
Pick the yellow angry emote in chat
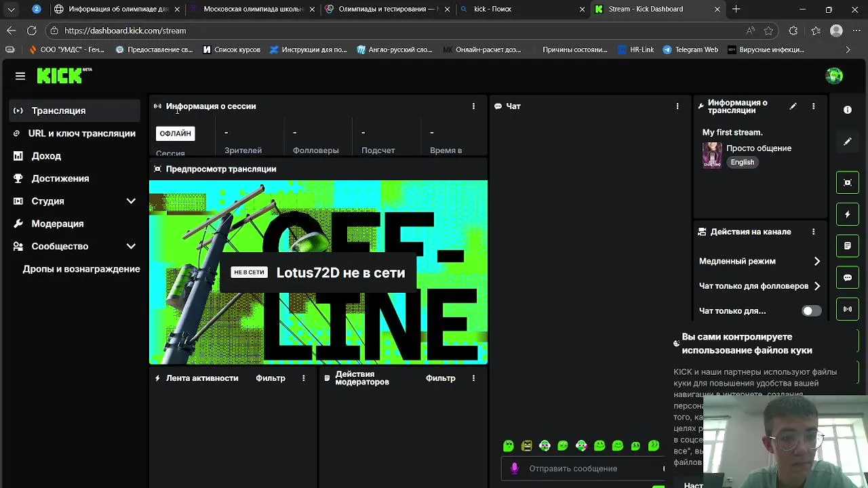[527, 446]
